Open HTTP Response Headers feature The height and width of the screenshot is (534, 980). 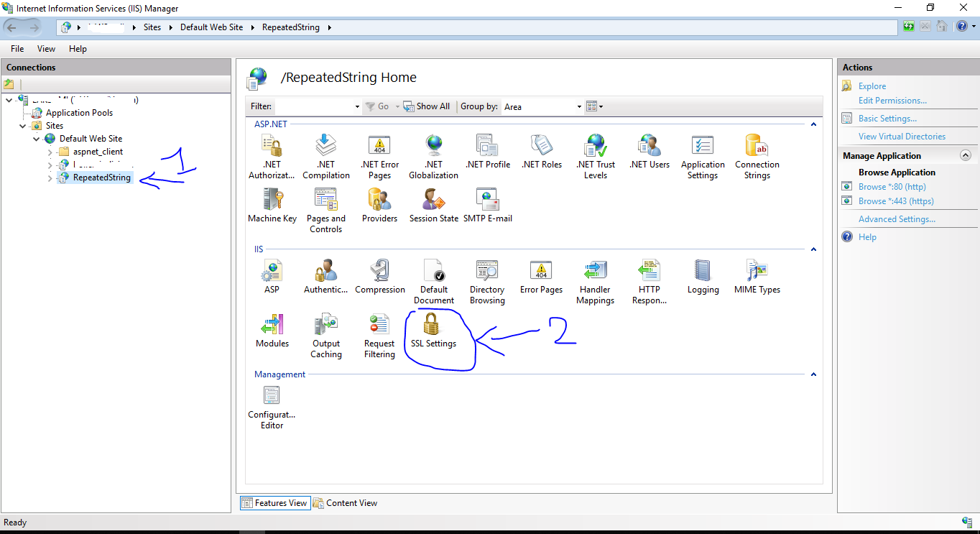click(x=650, y=282)
